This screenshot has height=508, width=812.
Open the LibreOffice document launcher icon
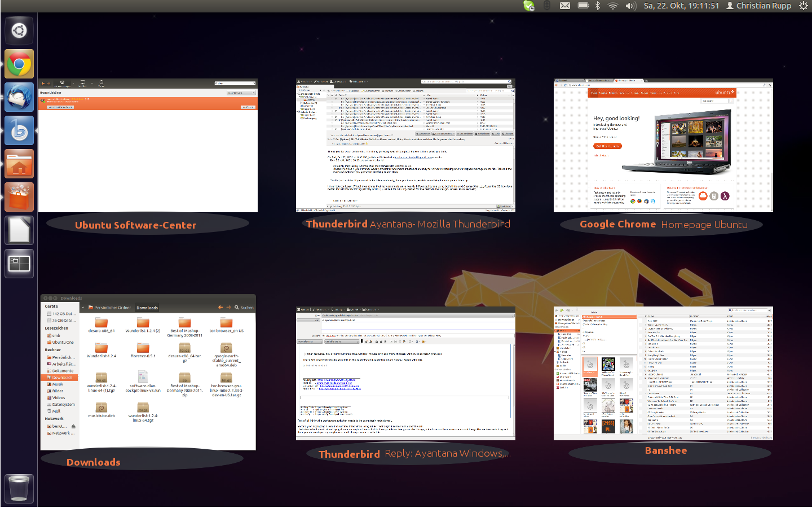coord(19,231)
